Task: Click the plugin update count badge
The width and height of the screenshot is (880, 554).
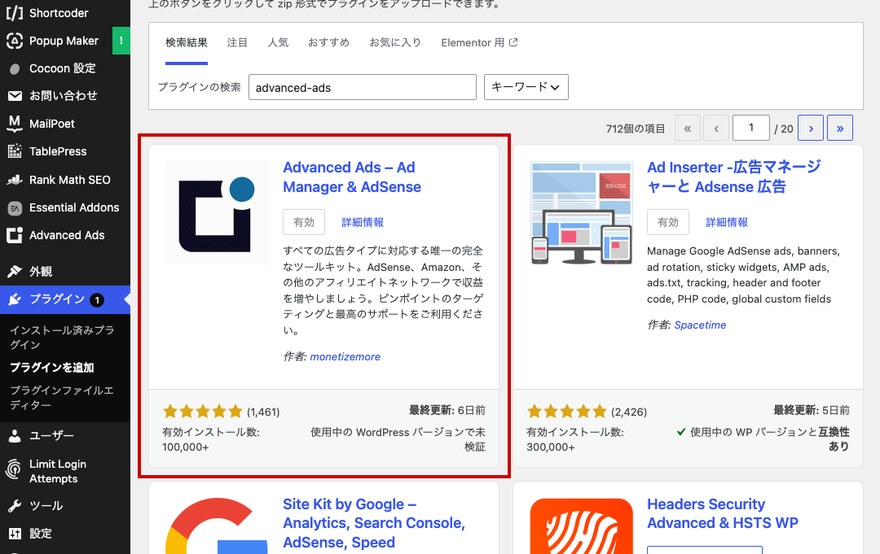Action: tap(97, 300)
